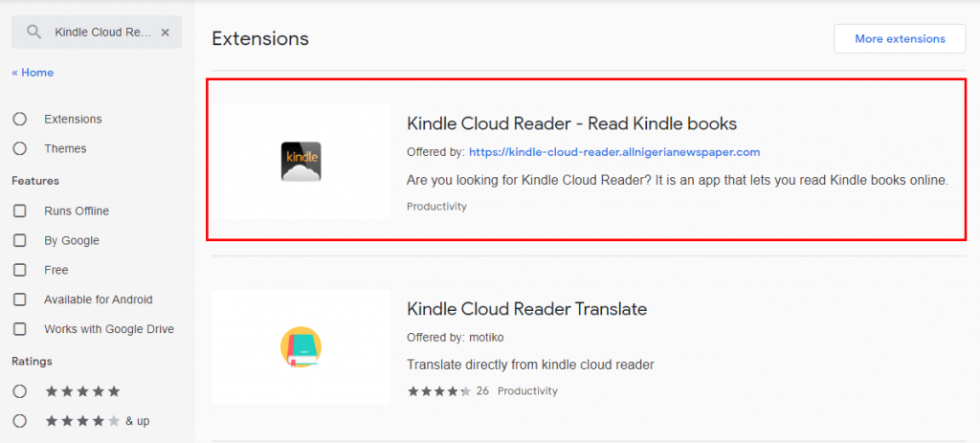Open the Kindle Cloud Reader Translate title
Image resolution: width=980 pixels, height=443 pixels.
point(527,309)
